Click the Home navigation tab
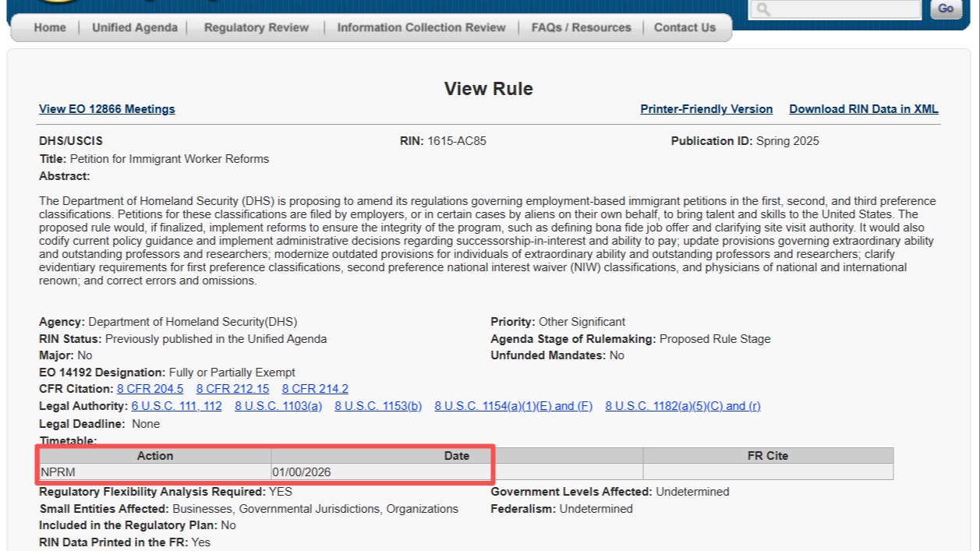This screenshot has width=980, height=551. point(50,27)
